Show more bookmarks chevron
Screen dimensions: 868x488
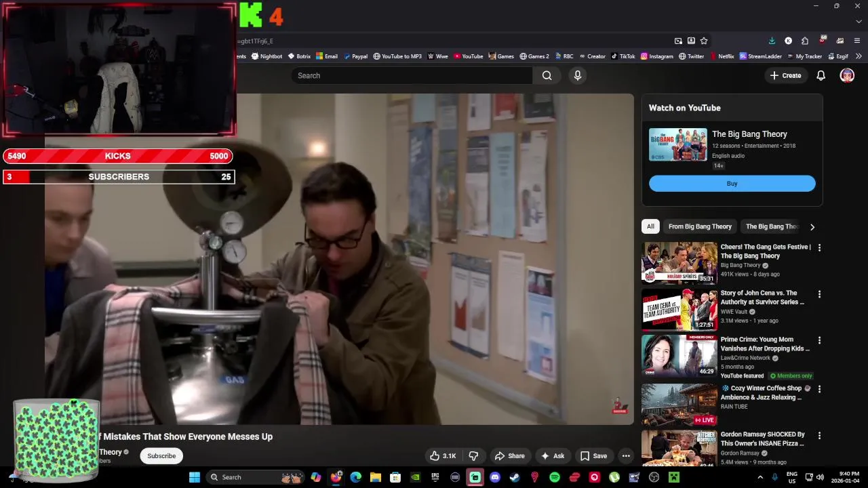pos(859,56)
